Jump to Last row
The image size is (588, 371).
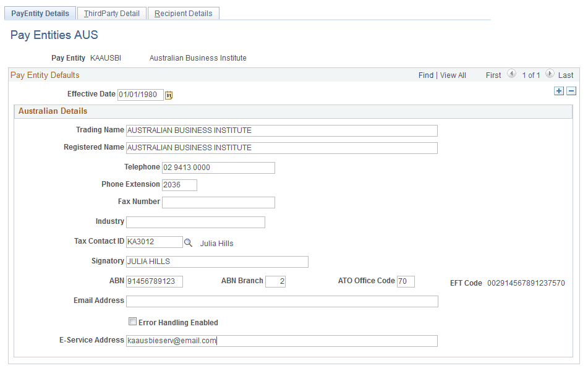tap(566, 75)
